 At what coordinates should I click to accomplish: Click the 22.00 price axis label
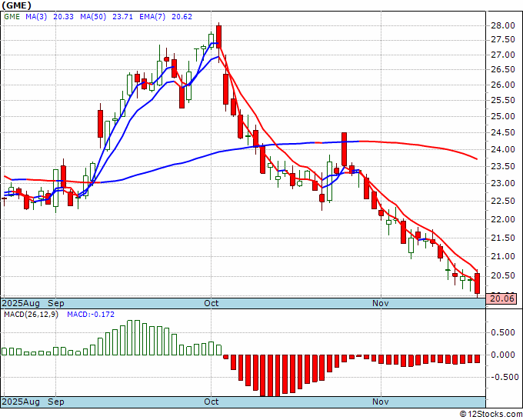click(503, 219)
